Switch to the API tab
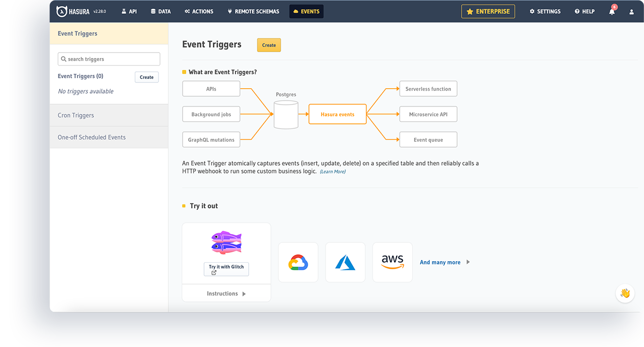This screenshot has width=644, height=347. (129, 11)
